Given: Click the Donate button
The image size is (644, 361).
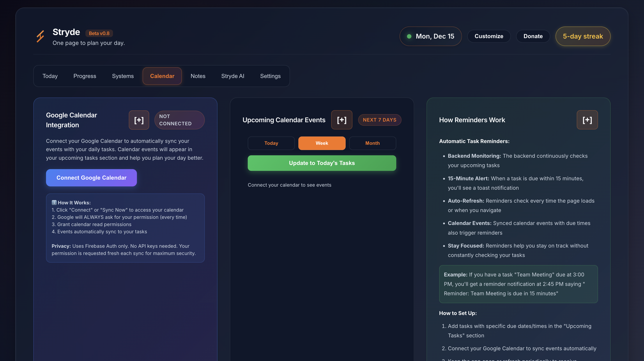Looking at the screenshot, I should click(x=533, y=36).
